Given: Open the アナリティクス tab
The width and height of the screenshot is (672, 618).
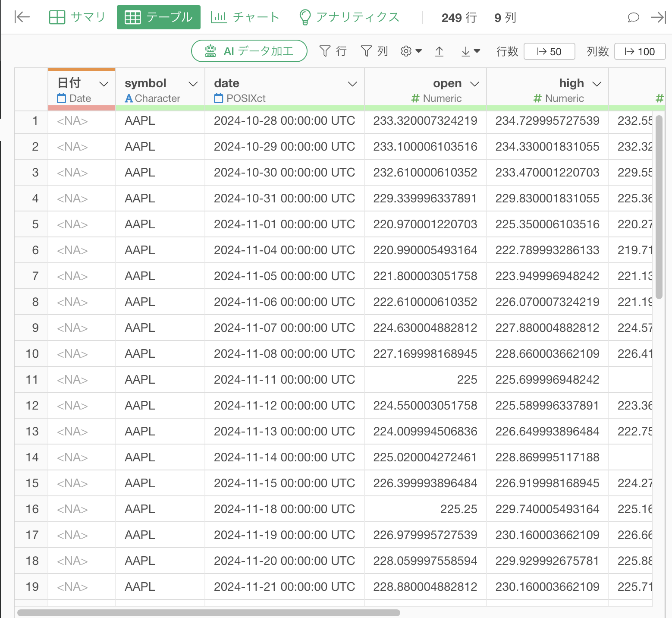Looking at the screenshot, I should click(349, 17).
